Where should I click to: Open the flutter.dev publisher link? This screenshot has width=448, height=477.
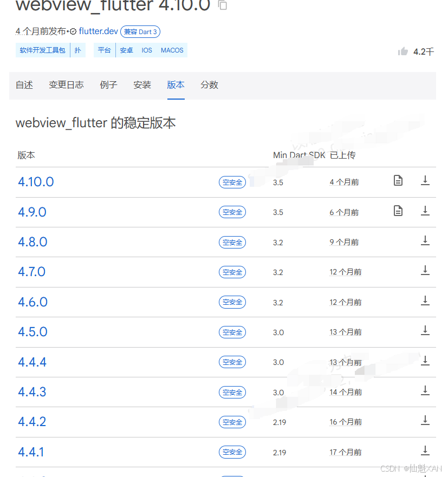pos(98,31)
